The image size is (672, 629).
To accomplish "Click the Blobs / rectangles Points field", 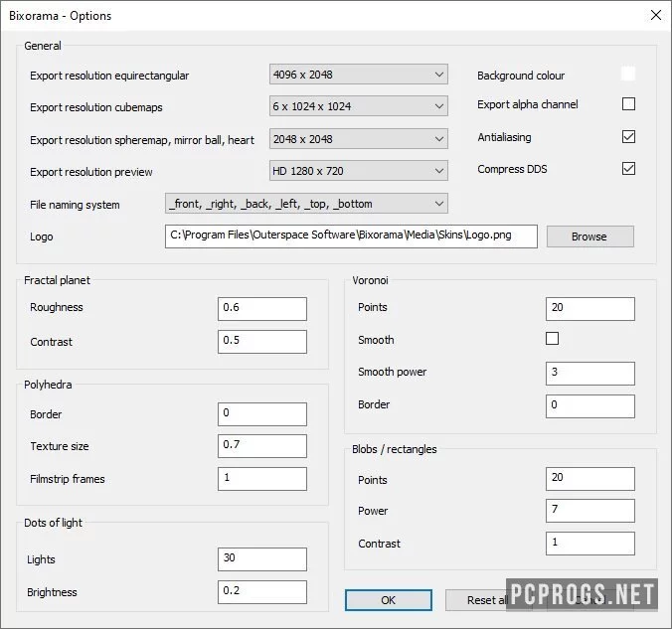I will click(x=590, y=479).
